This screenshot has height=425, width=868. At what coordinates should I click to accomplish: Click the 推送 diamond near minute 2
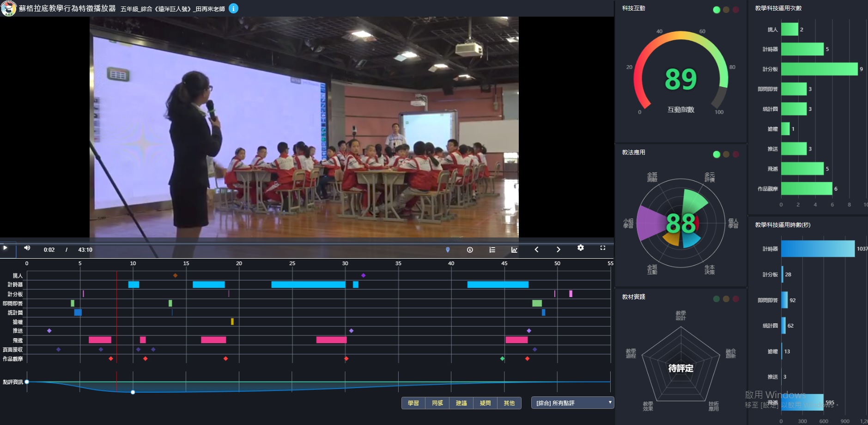(49, 331)
